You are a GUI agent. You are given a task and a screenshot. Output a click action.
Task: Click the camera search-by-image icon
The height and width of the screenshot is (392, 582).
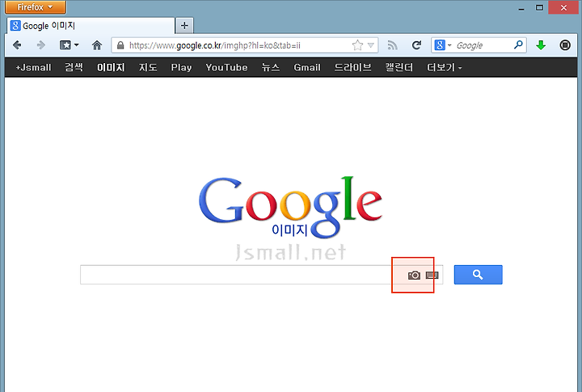[414, 275]
